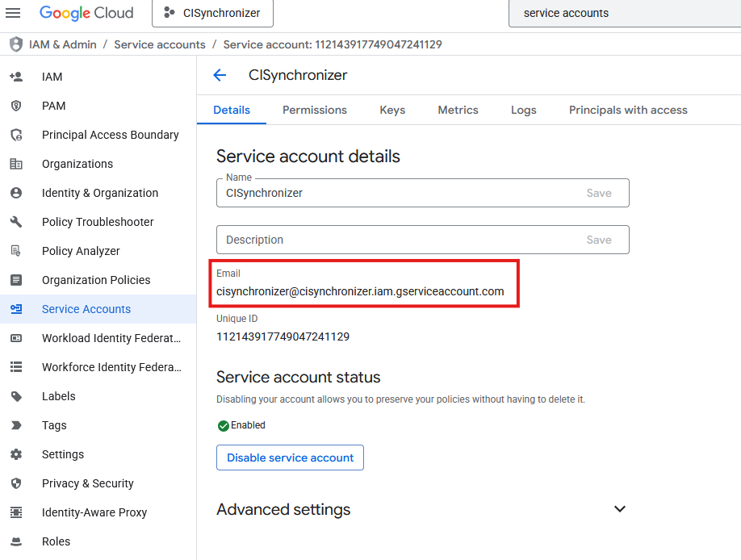
Task: Open Policy Troubleshooter
Action: (x=98, y=222)
